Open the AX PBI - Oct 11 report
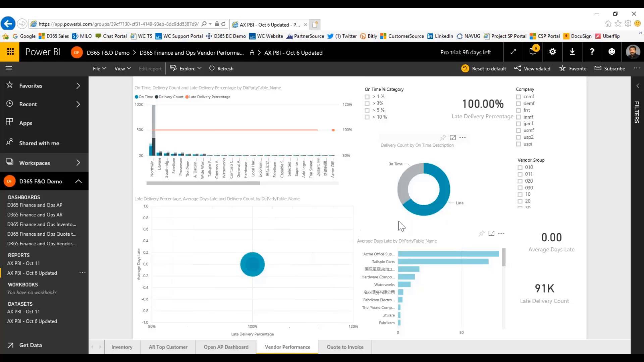Image resolution: width=644 pixels, height=362 pixels. click(23, 263)
